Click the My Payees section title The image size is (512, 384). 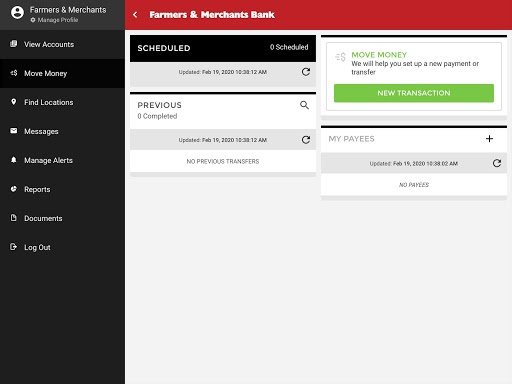click(351, 139)
